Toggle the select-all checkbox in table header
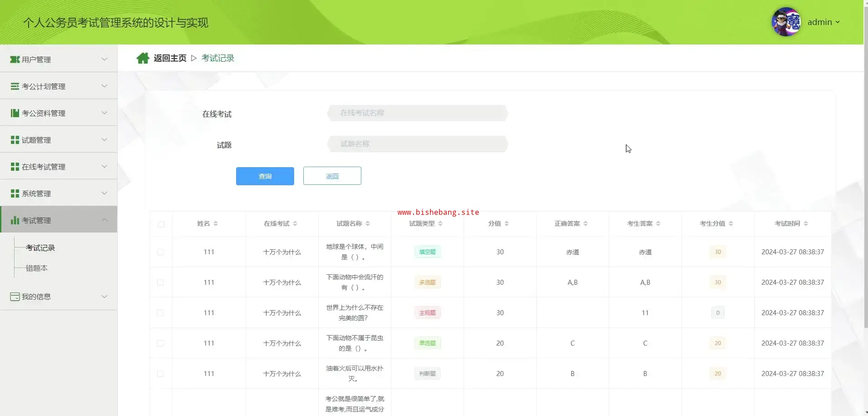This screenshot has height=416, width=868. pyautogui.click(x=161, y=224)
